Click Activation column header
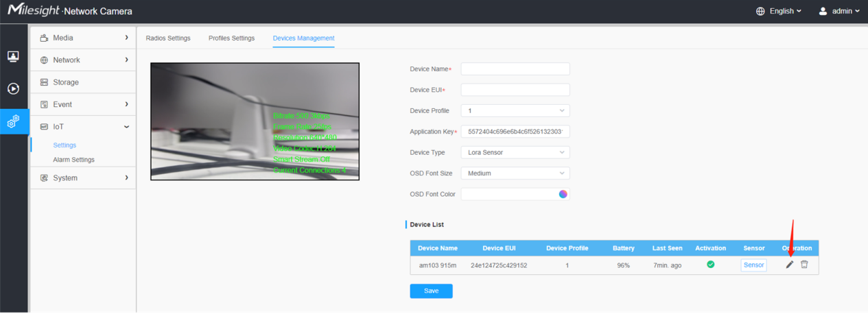The width and height of the screenshot is (868, 314). (710, 248)
